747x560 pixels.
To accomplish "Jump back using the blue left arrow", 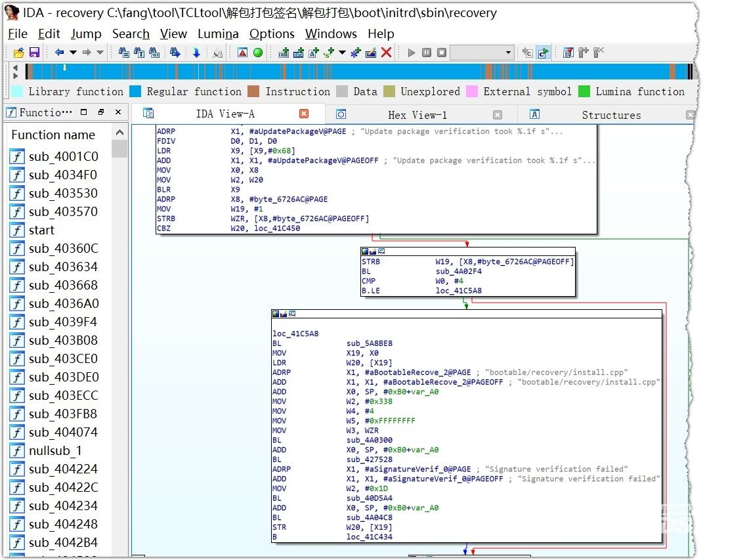I will tap(59, 53).
